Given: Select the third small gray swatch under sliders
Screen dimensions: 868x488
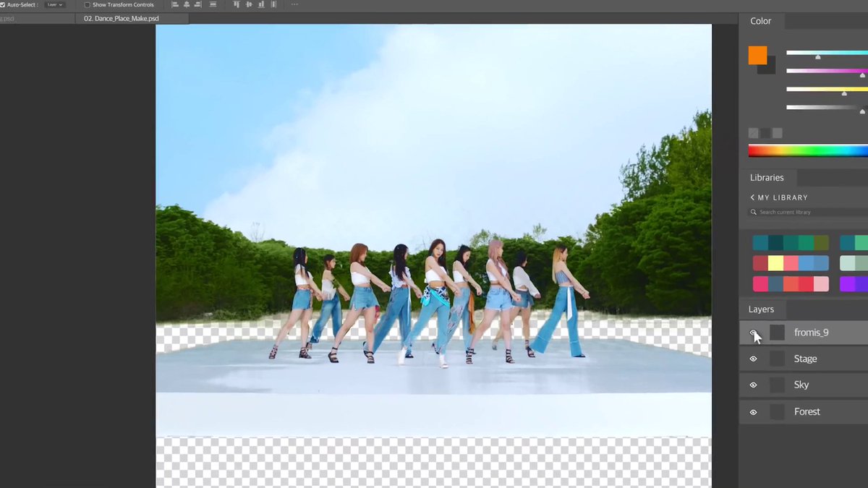Looking at the screenshot, I should click(x=778, y=133).
